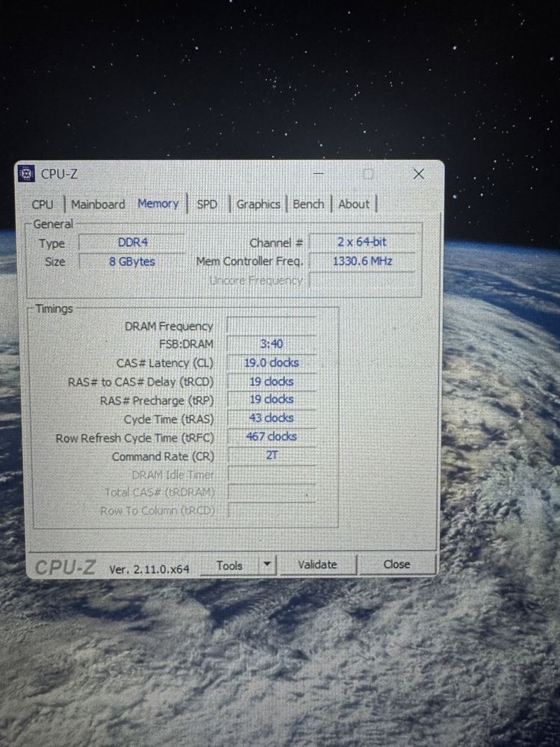Switch to the CPU tab
Image resolution: width=560 pixels, height=747 pixels.
(43, 205)
